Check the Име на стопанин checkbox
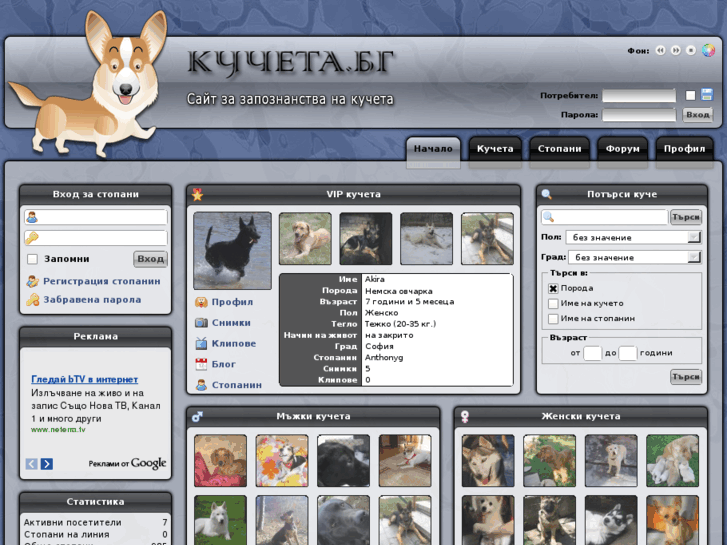 [x=553, y=319]
